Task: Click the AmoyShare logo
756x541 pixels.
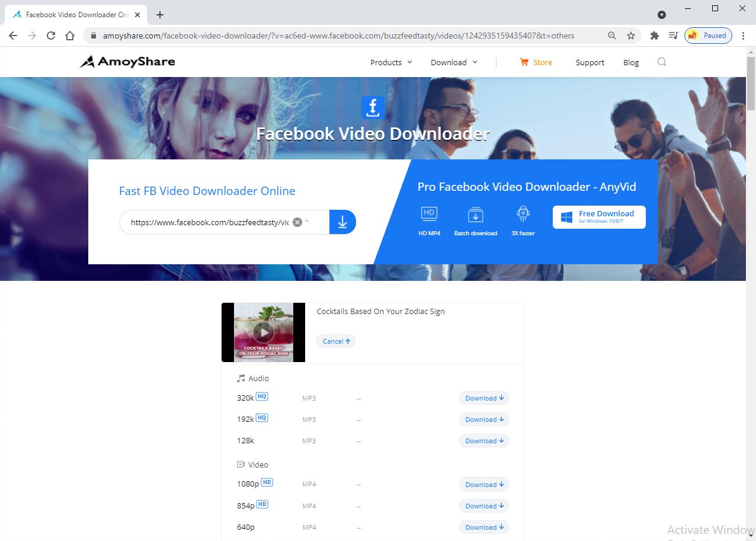Action: pyautogui.click(x=127, y=62)
